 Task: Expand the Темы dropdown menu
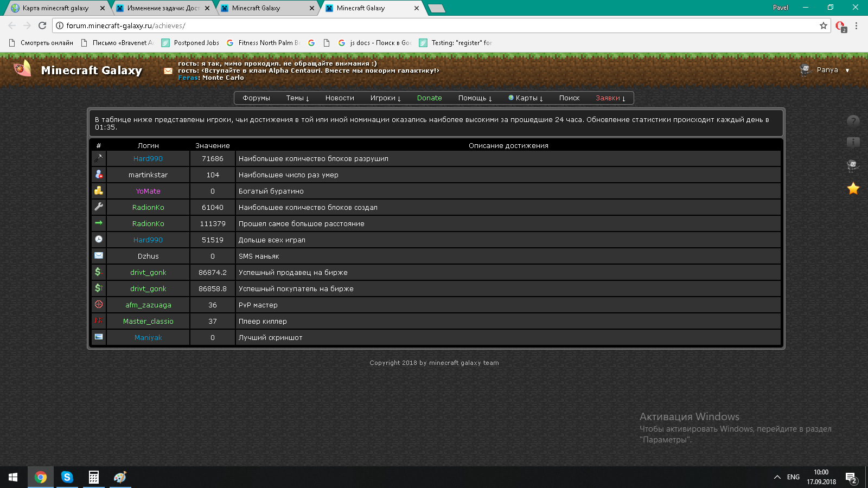[x=297, y=98]
